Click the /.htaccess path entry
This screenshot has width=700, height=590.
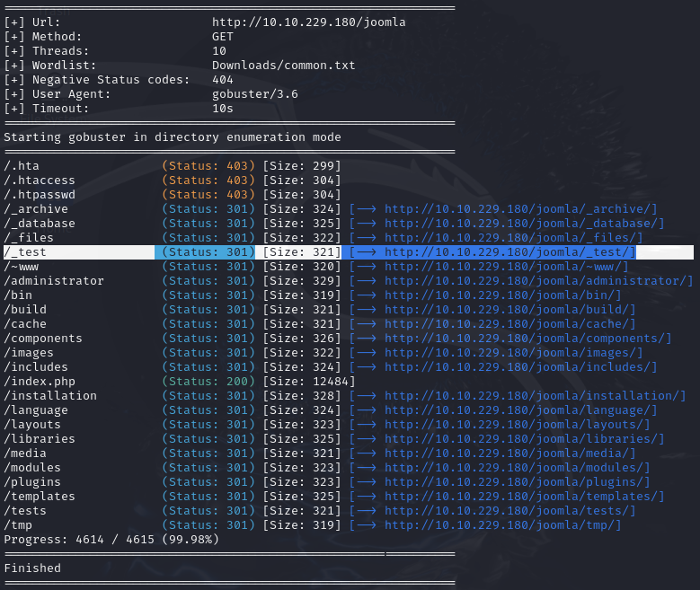[x=40, y=181]
